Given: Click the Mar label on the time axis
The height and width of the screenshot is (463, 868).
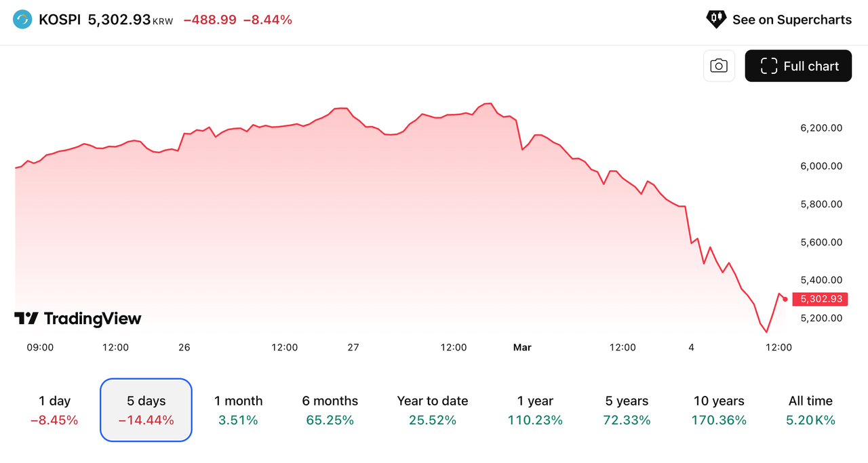Looking at the screenshot, I should tap(522, 347).
